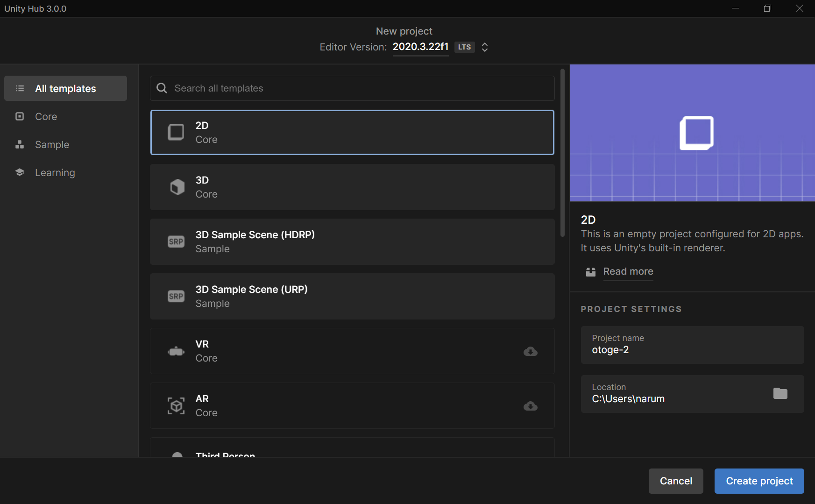
Task: Click the SRP icon of the URP sample
Action: 176,296
